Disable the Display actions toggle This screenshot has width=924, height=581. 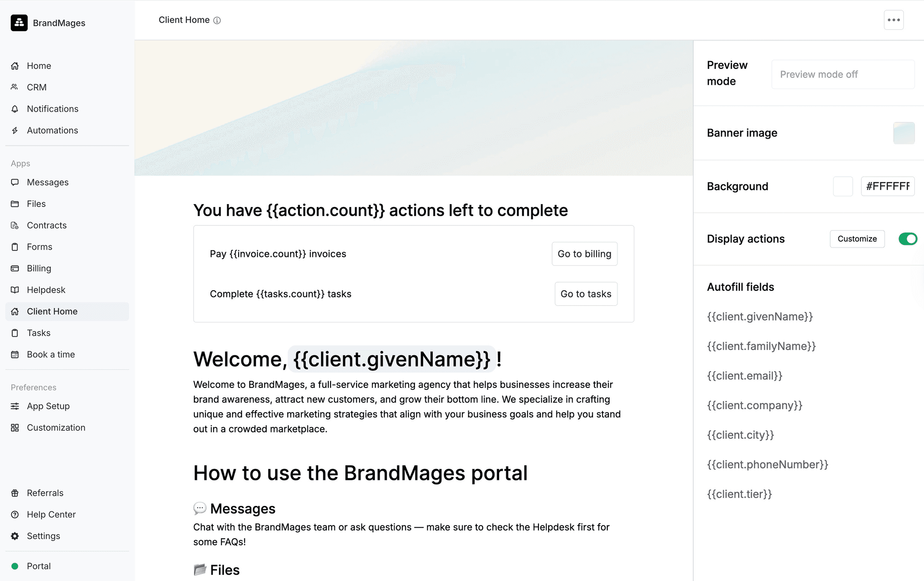coord(908,239)
